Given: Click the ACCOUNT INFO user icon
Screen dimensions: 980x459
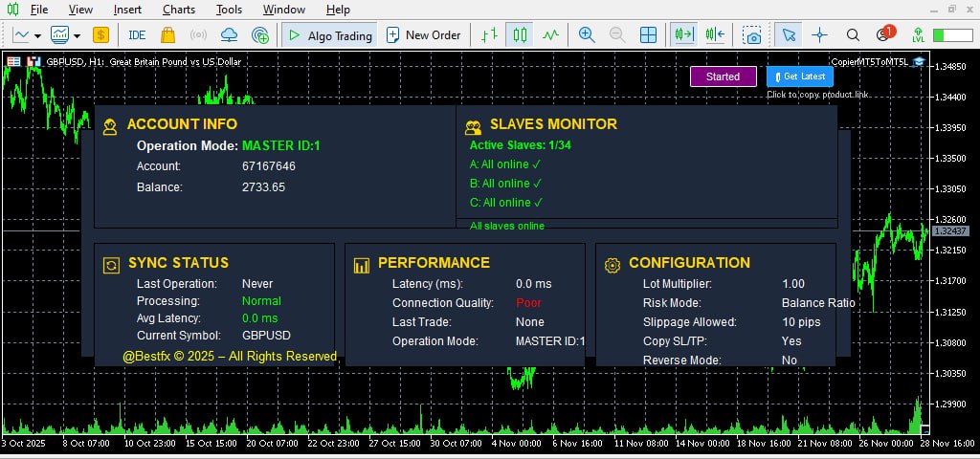Looking at the screenshot, I should [110, 127].
